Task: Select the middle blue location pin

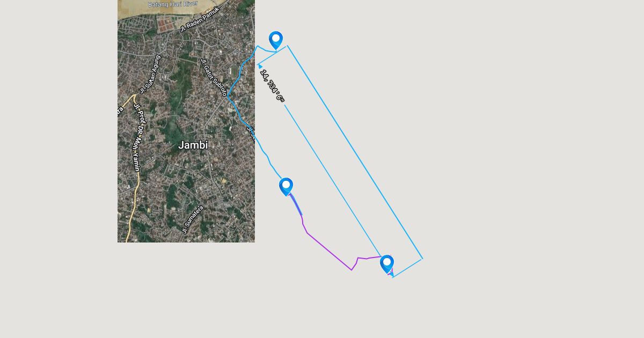Action: tap(286, 187)
